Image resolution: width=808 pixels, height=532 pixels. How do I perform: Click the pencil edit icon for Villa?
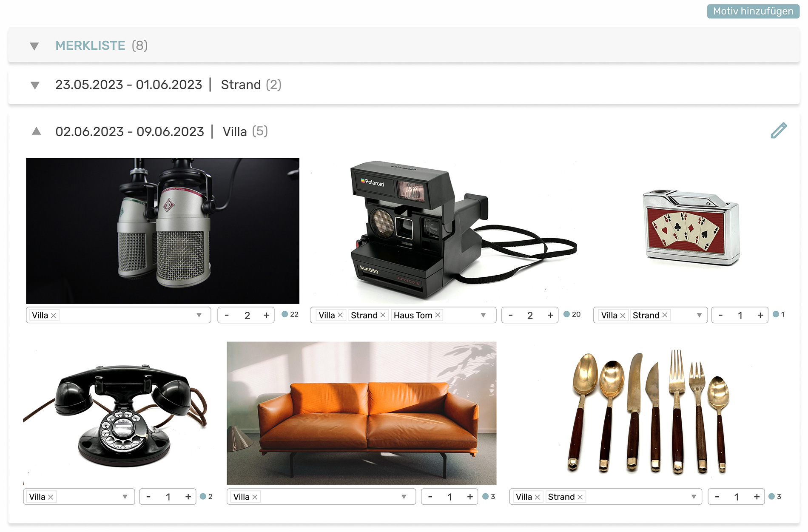[779, 131]
